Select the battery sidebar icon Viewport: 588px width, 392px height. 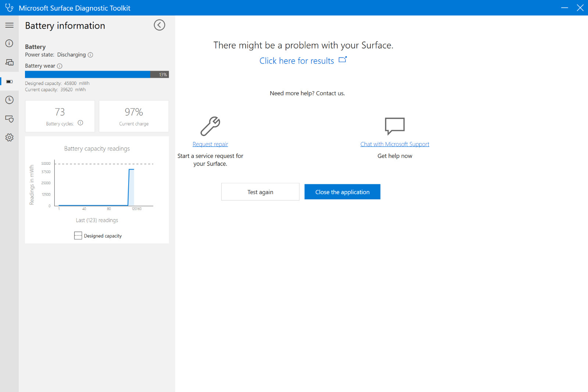click(9, 82)
